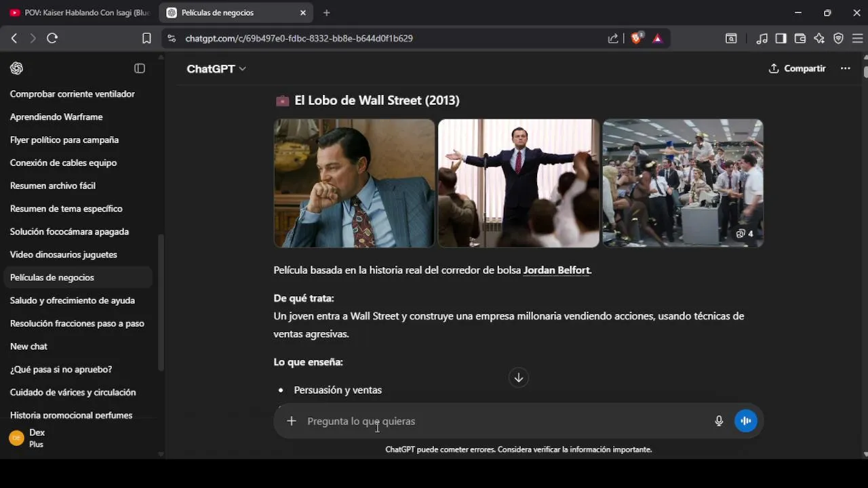Image resolution: width=868 pixels, height=488 pixels.
Task: Bookmark this page with the bookmark icon
Action: [x=146, y=39]
